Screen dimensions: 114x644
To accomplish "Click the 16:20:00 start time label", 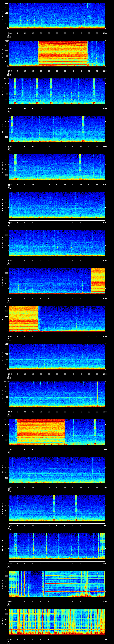I will click(9, 450).
